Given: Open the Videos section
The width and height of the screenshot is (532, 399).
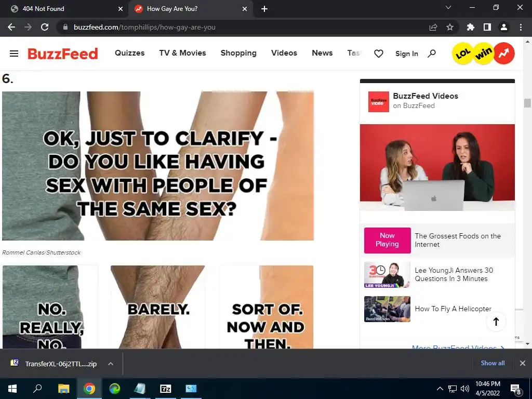Looking at the screenshot, I should point(284,53).
